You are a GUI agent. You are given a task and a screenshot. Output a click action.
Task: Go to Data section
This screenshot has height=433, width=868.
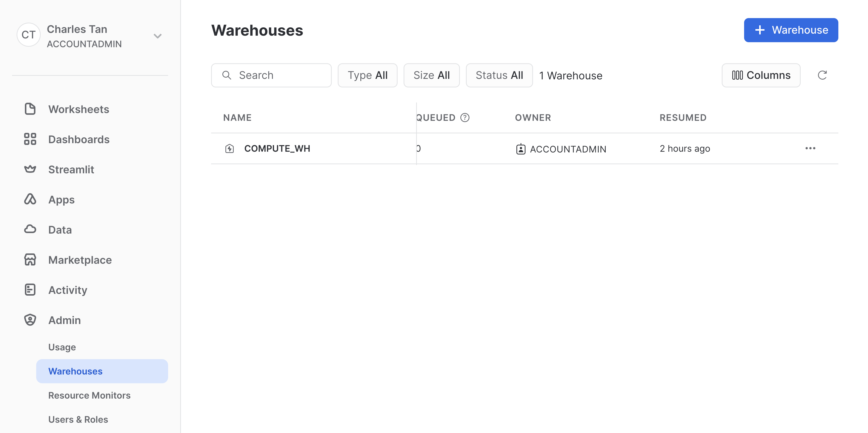pos(60,230)
